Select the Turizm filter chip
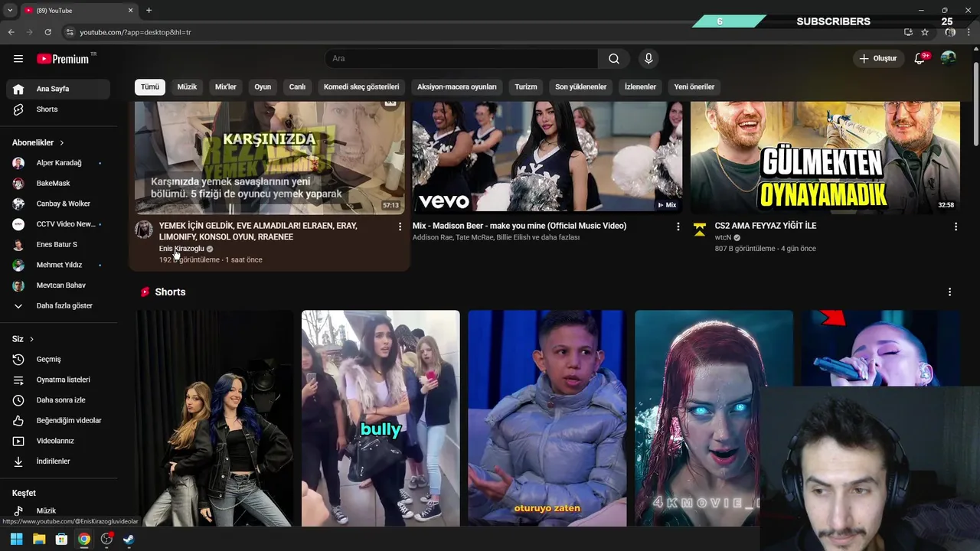Image resolution: width=980 pixels, height=551 pixels. (x=526, y=87)
